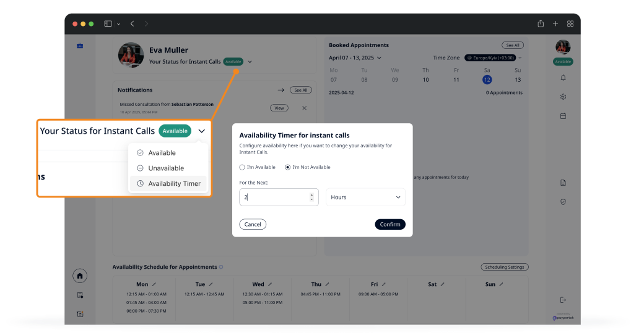Open the document icon in the right sidebar
Viewport: 644px width, 335px height.
(563, 183)
